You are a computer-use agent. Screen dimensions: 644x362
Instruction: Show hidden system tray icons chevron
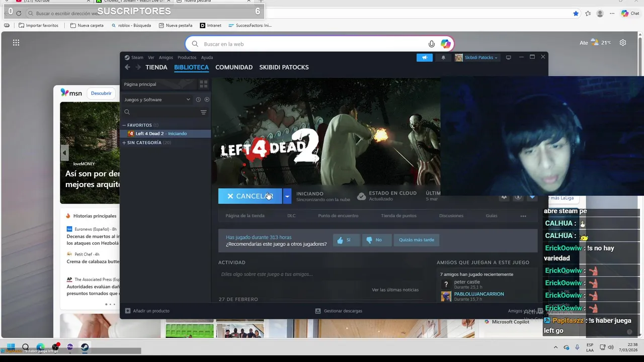(x=555, y=347)
